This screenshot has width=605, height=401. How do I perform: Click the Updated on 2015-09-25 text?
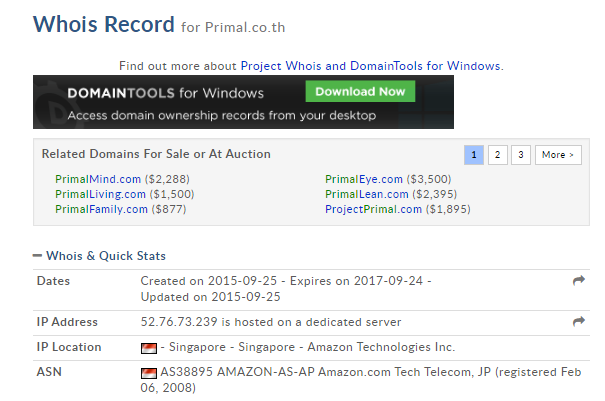click(210, 297)
